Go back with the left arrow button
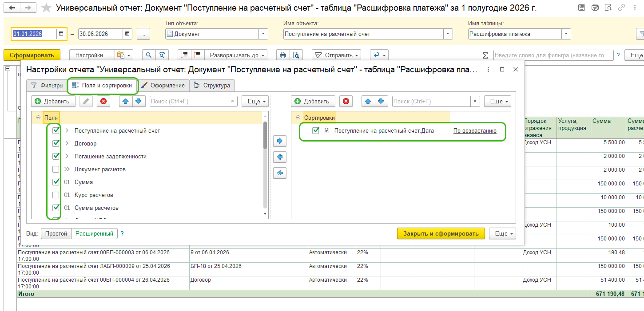 [12, 8]
